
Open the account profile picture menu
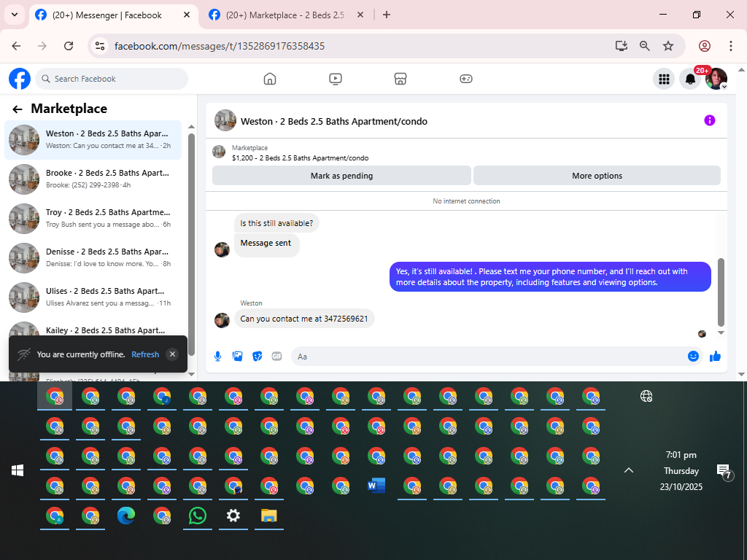coord(716,79)
